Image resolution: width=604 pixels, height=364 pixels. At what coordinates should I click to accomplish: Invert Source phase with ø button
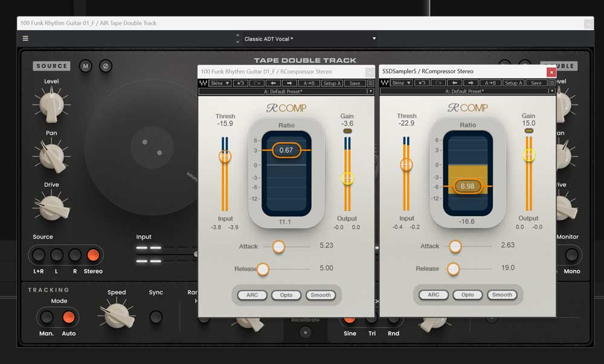tap(105, 66)
